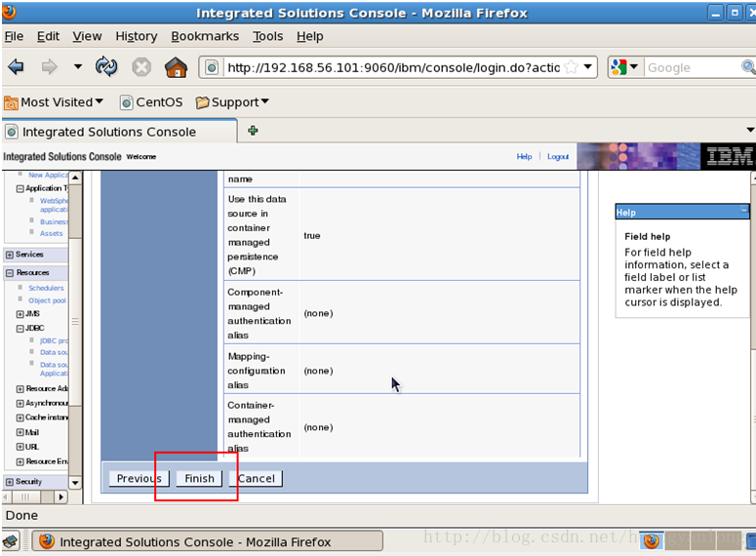The width and height of the screenshot is (756, 556).
Task: Click the Cancel button
Action: tap(256, 478)
